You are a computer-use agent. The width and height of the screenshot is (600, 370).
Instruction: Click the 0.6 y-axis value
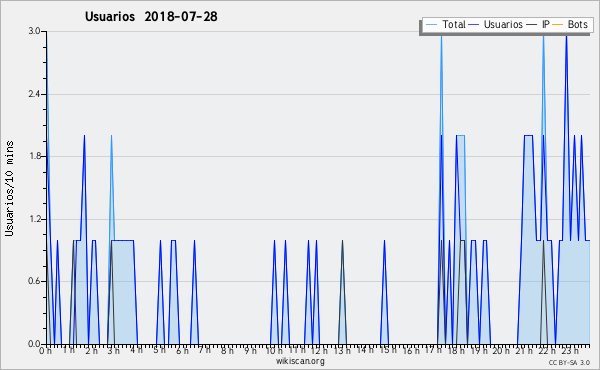coord(35,281)
